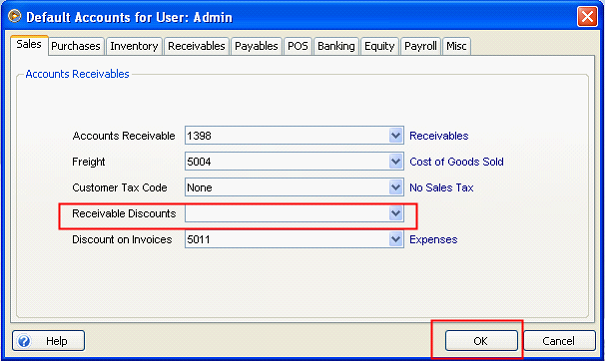Click the Receivable Discounts label
The width and height of the screenshot is (606, 362).
pos(124,214)
